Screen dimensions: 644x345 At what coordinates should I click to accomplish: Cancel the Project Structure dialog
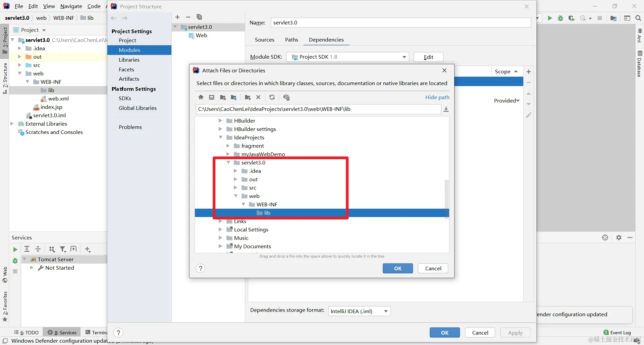480,333
